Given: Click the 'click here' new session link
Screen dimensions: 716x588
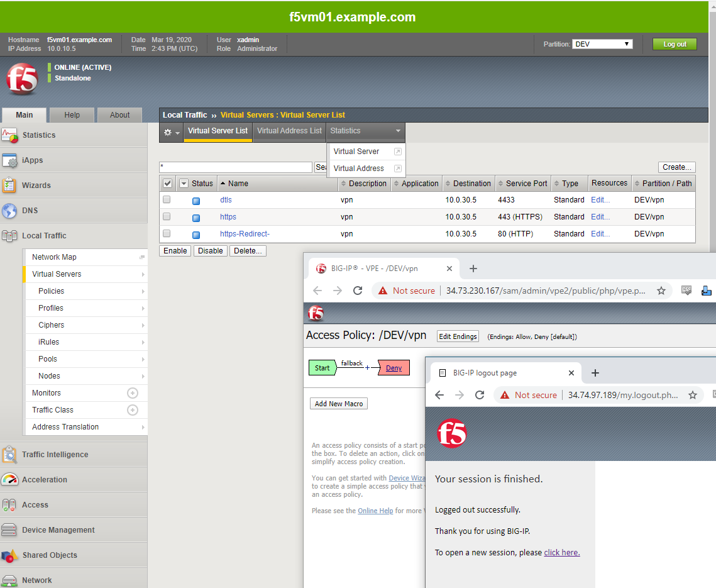Looking at the screenshot, I should coord(561,552).
